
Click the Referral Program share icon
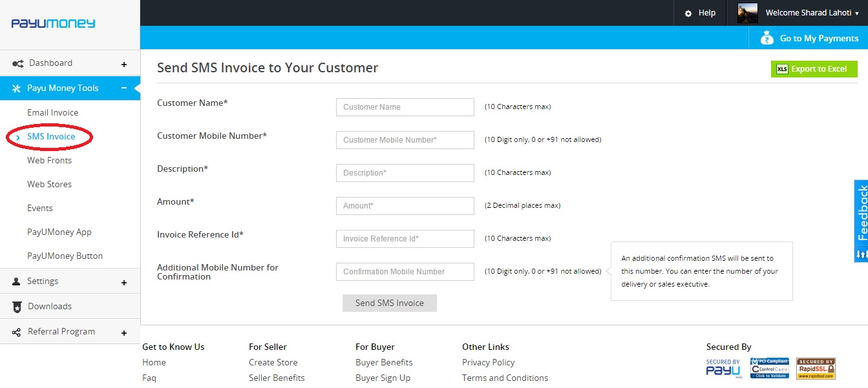click(x=17, y=332)
